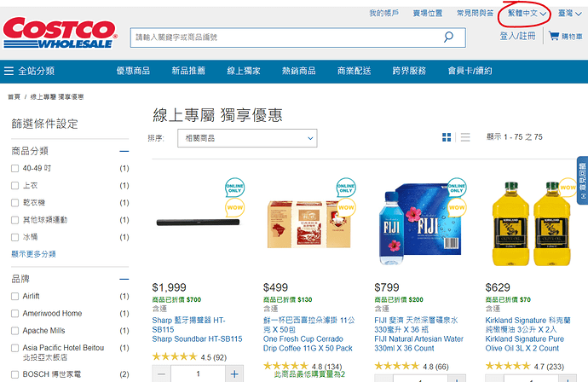Check the Airlift brand filter
The image size is (588, 382).
pyautogui.click(x=15, y=297)
